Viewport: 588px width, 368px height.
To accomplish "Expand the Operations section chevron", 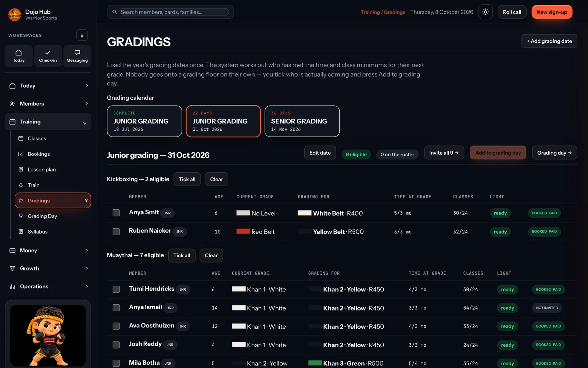I will (87, 287).
